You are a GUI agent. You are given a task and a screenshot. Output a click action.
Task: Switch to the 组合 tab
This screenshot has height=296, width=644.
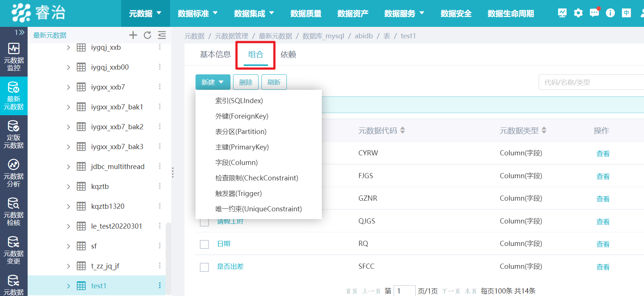(x=256, y=54)
